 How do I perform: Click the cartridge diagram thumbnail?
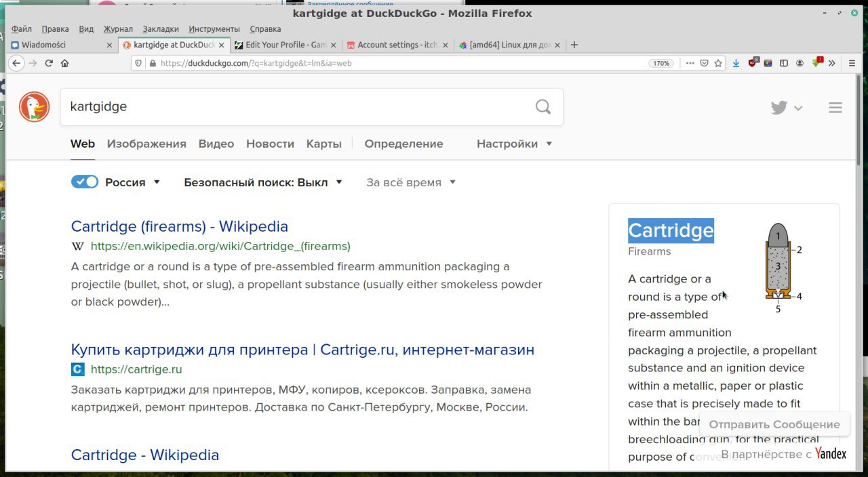tap(783, 268)
